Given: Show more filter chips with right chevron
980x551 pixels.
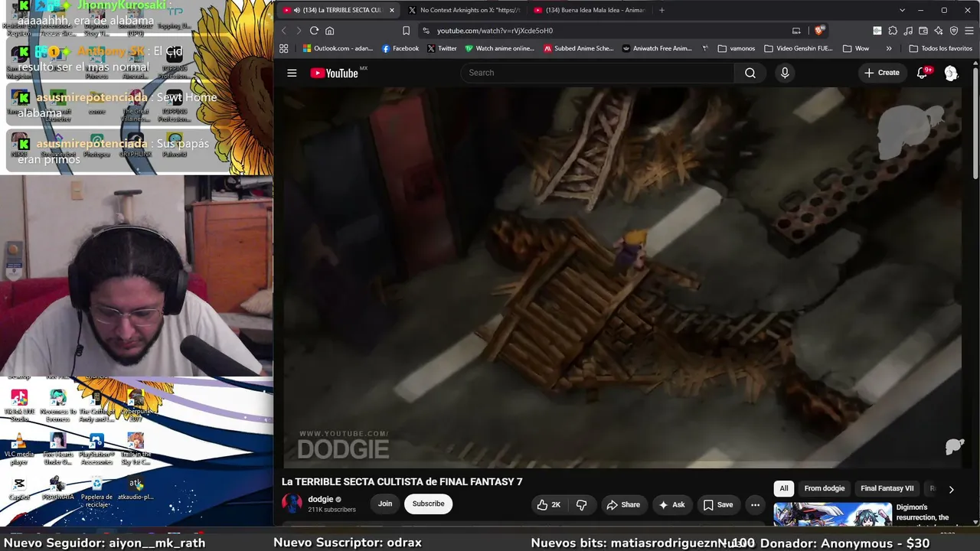Looking at the screenshot, I should pos(951,489).
